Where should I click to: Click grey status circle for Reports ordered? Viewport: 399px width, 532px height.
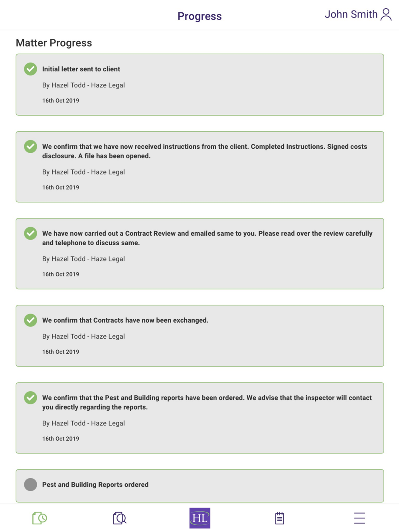[30, 485]
